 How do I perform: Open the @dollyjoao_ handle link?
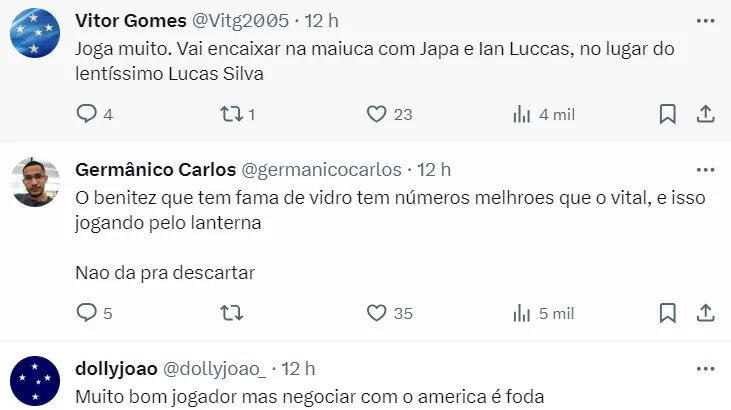click(x=214, y=369)
